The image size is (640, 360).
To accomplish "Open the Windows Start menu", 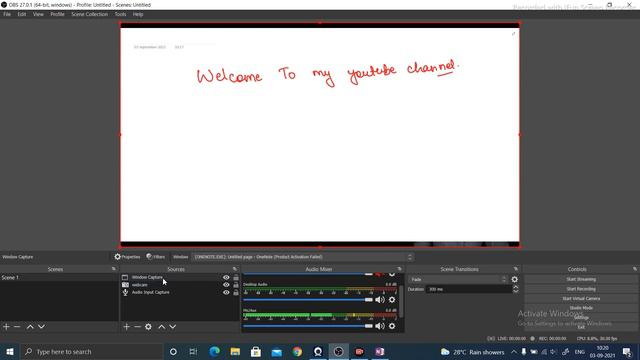I will pos(10,351).
